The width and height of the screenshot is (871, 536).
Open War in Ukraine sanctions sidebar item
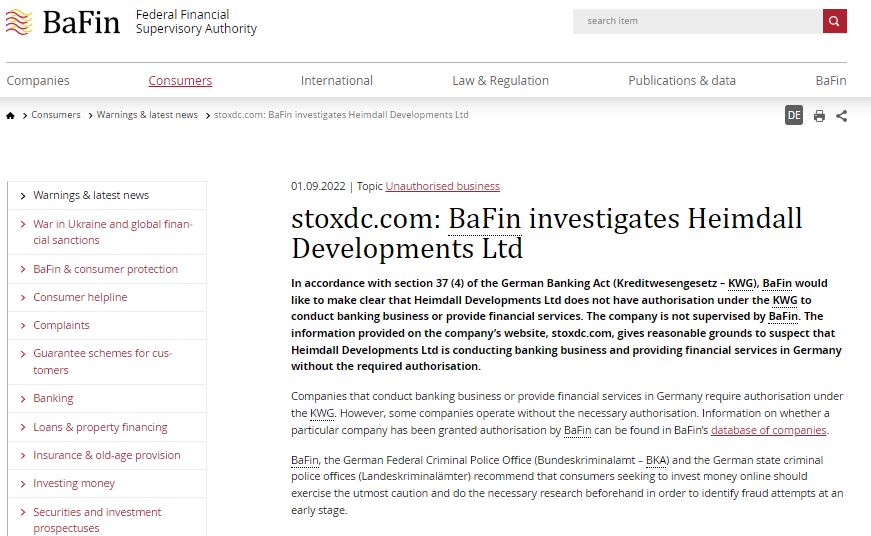click(x=113, y=232)
